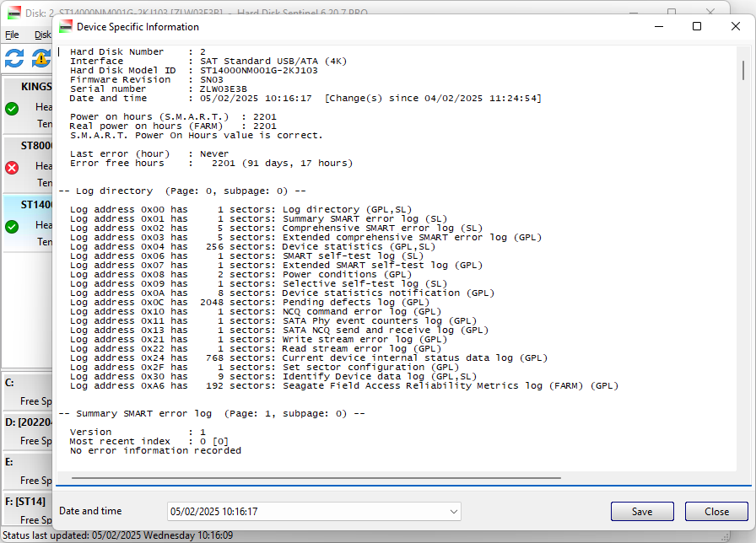Click the Serial number value ZLW03E3B
Image resolution: width=756 pixels, height=543 pixels.
(x=224, y=89)
